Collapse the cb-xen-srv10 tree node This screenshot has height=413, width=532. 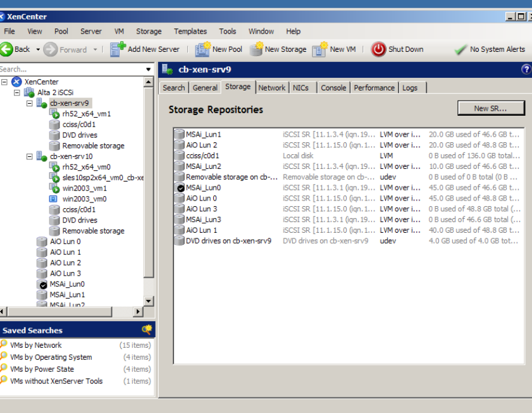tap(29, 156)
